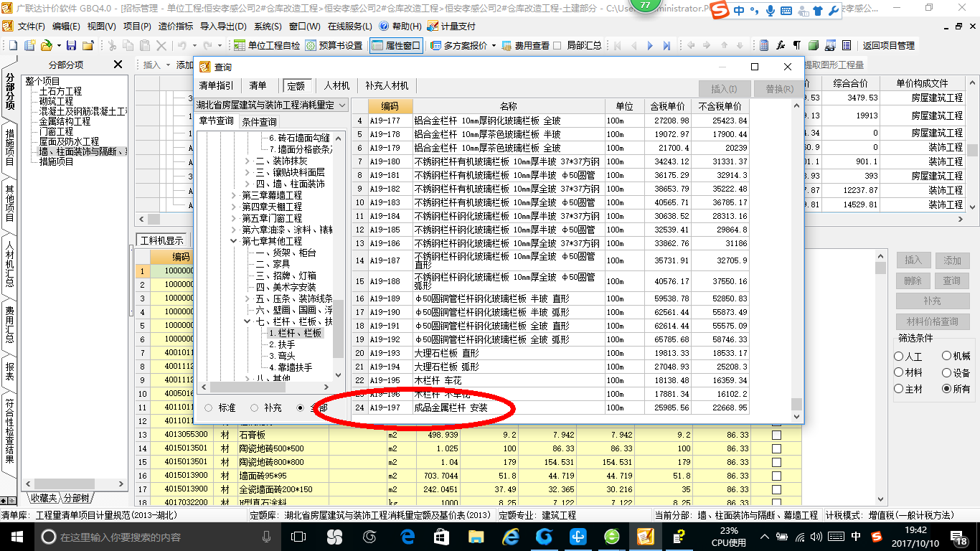Image resolution: width=980 pixels, height=551 pixels.
Task: Click the Undo arrow icon
Action: [182, 45]
